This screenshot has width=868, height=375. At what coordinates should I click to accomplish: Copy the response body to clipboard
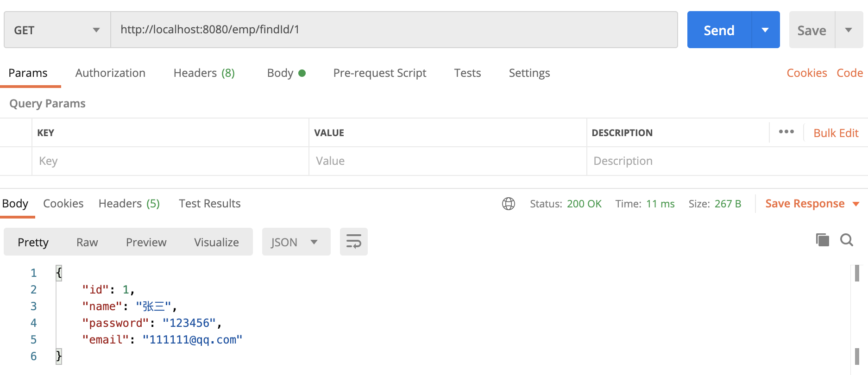[x=822, y=240]
